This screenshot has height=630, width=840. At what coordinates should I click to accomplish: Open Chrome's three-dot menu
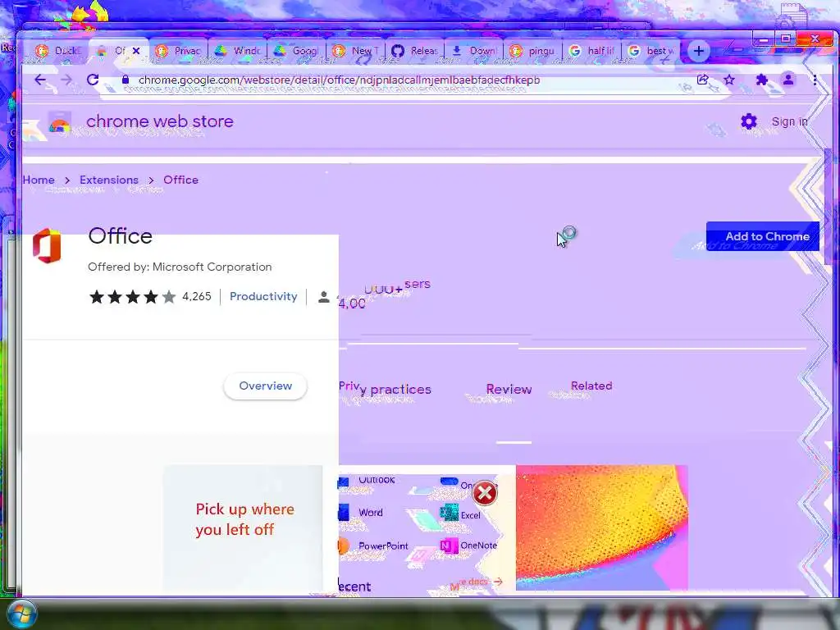point(815,80)
